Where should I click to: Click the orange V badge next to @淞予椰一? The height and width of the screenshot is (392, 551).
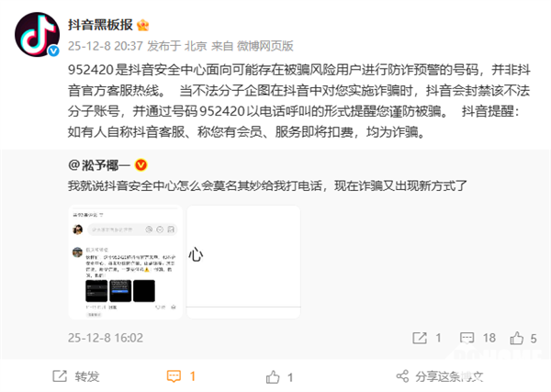[x=141, y=164]
